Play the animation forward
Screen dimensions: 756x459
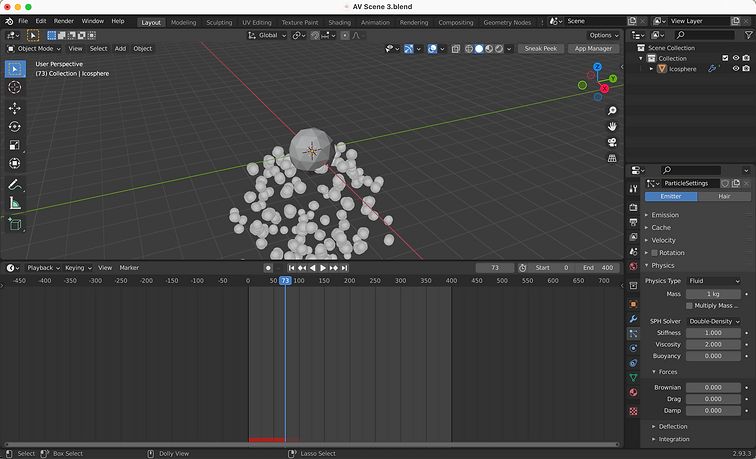click(x=323, y=268)
